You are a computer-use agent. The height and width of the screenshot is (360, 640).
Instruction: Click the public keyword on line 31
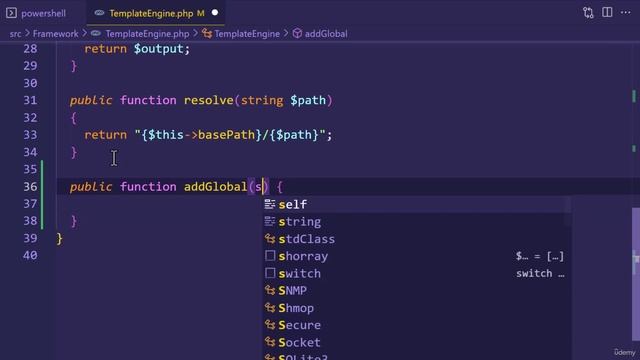click(x=91, y=100)
